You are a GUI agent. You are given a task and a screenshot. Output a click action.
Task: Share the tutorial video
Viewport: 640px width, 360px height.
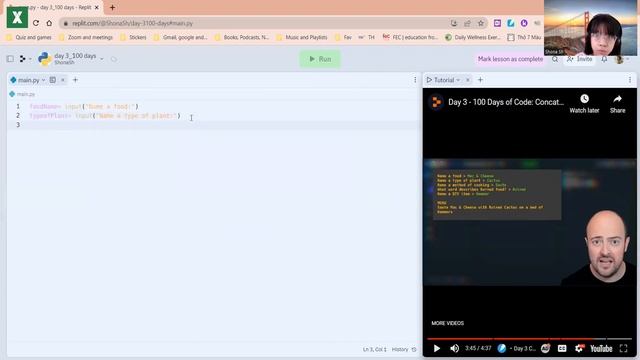[x=618, y=103]
